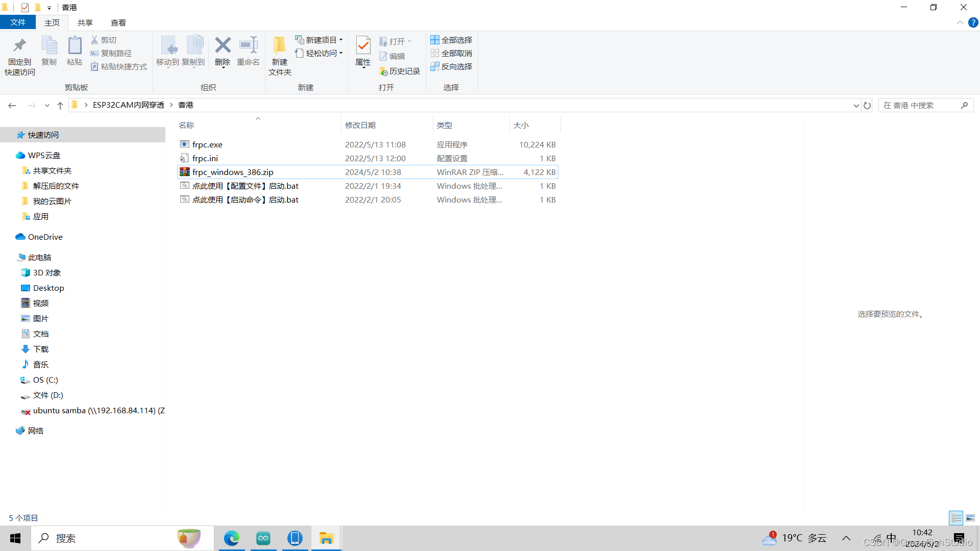The image size is (980, 551).
Task: Click Invert selection (反向选择)
Action: coord(451,67)
